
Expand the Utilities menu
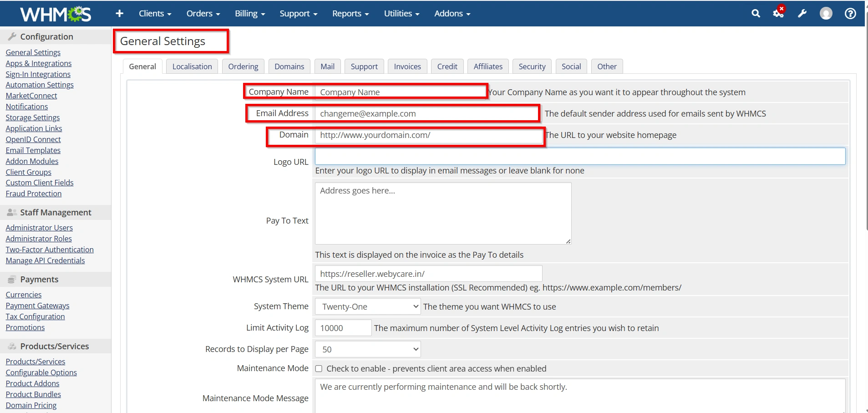(401, 14)
